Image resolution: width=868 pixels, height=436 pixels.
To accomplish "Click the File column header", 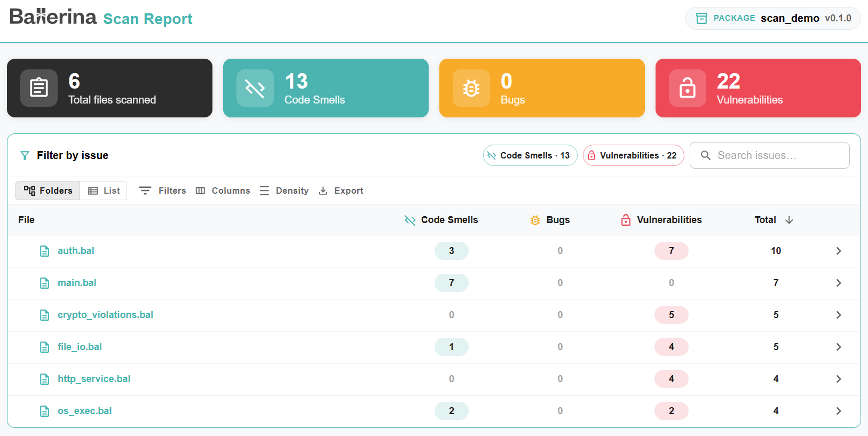I will (26, 220).
